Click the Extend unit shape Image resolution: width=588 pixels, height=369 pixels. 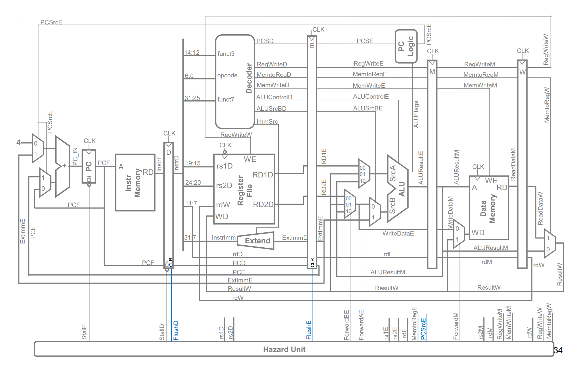coord(255,240)
